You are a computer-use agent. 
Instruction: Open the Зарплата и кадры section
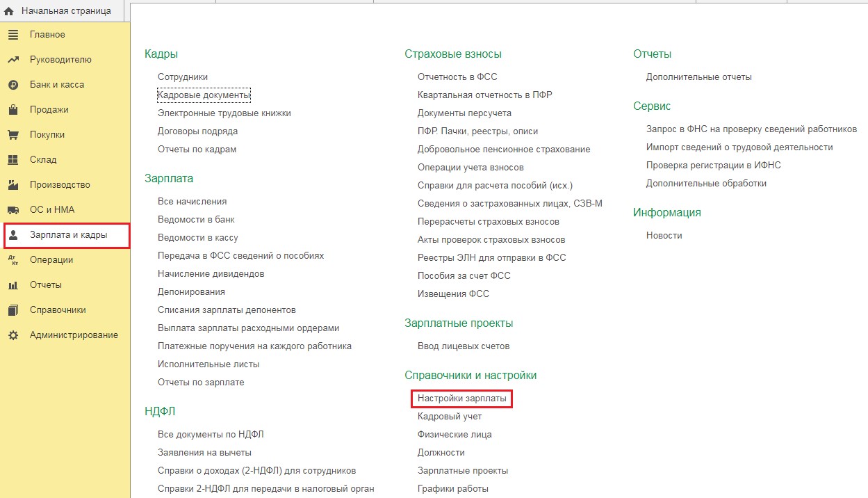click(x=67, y=235)
